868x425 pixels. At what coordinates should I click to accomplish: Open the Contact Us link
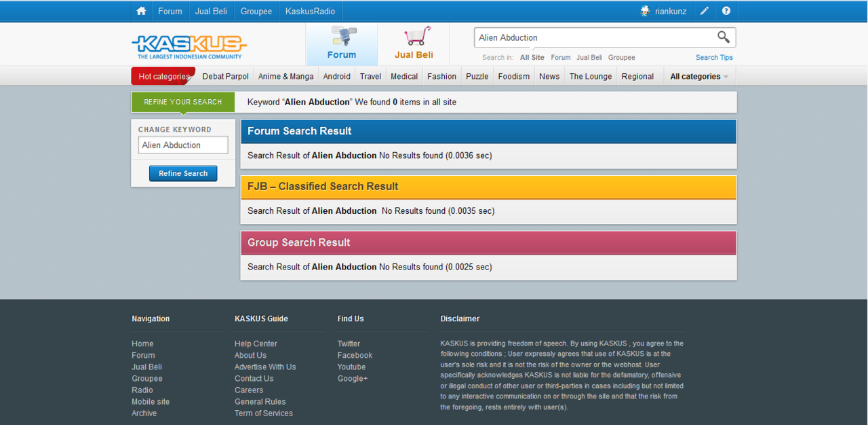coord(254,378)
